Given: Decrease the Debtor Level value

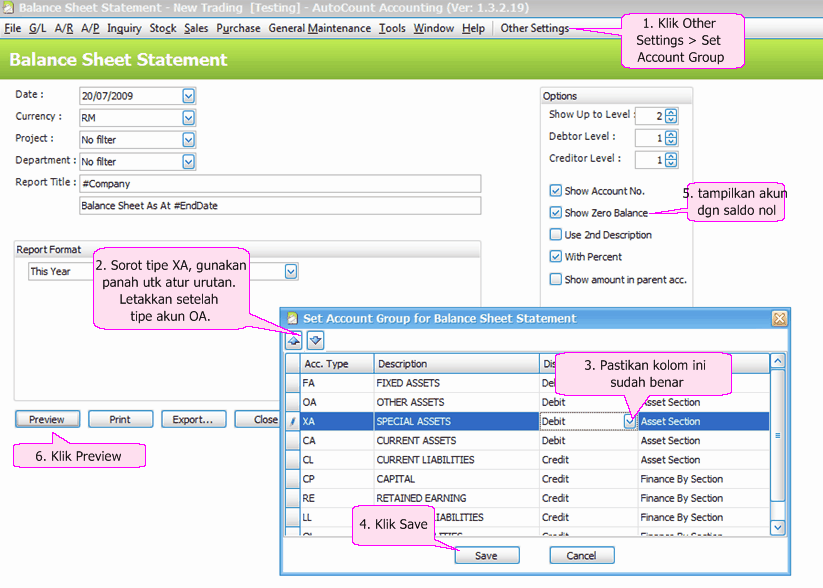Looking at the screenshot, I should click(671, 141).
